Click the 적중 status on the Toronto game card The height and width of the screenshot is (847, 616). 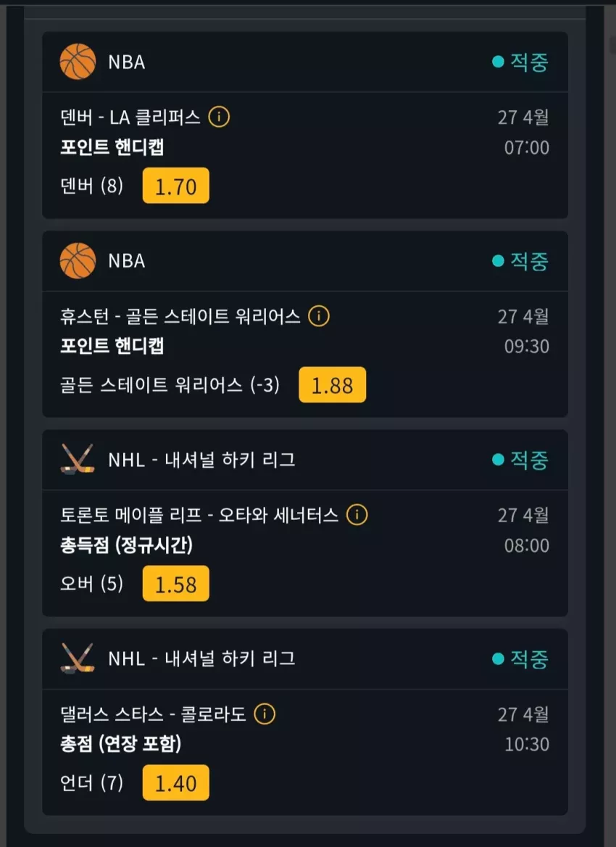(x=520, y=460)
